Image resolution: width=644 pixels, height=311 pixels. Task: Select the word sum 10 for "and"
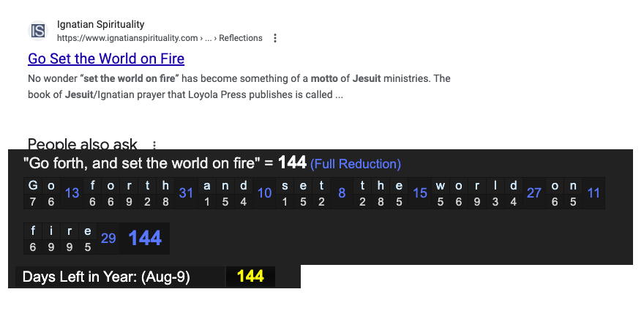tap(265, 193)
